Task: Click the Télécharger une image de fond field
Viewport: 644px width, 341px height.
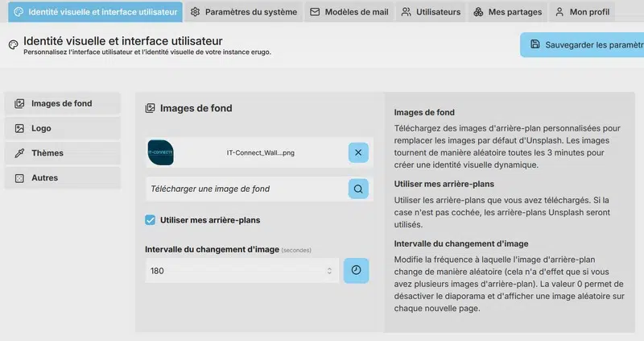Action: pyautogui.click(x=245, y=189)
